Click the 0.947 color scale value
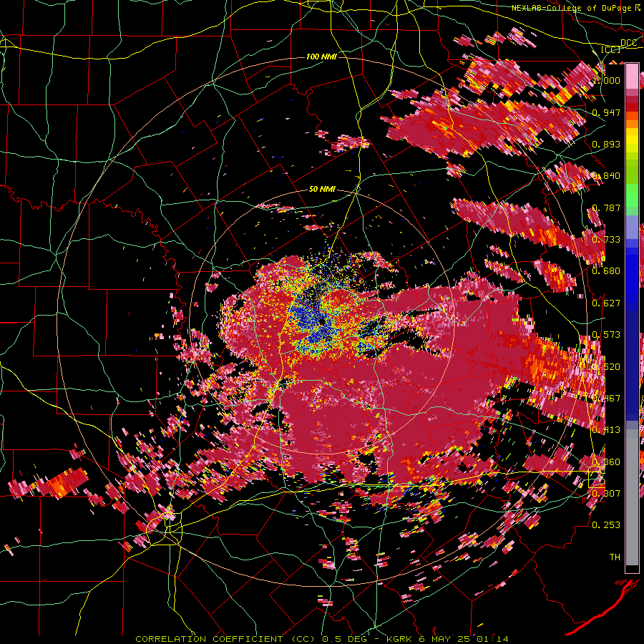Viewport: 644px width, 644px height. pyautogui.click(x=606, y=112)
